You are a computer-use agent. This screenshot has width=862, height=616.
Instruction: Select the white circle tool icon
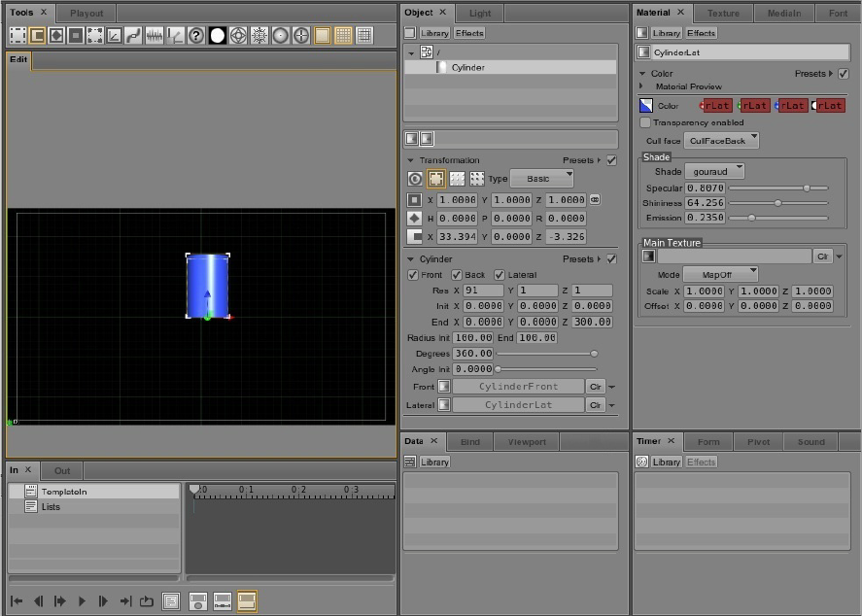click(x=218, y=36)
